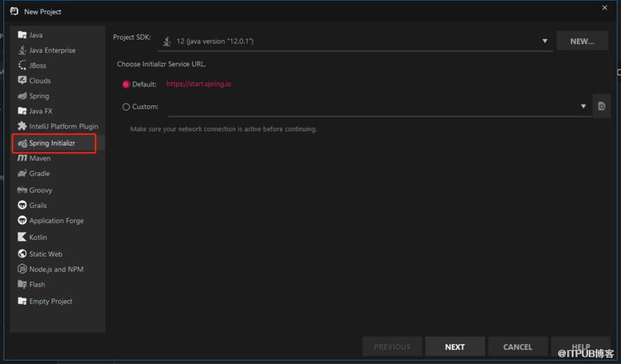Click the Java FX folder icon
Viewport: 621px width, 364px height.
point(22,111)
